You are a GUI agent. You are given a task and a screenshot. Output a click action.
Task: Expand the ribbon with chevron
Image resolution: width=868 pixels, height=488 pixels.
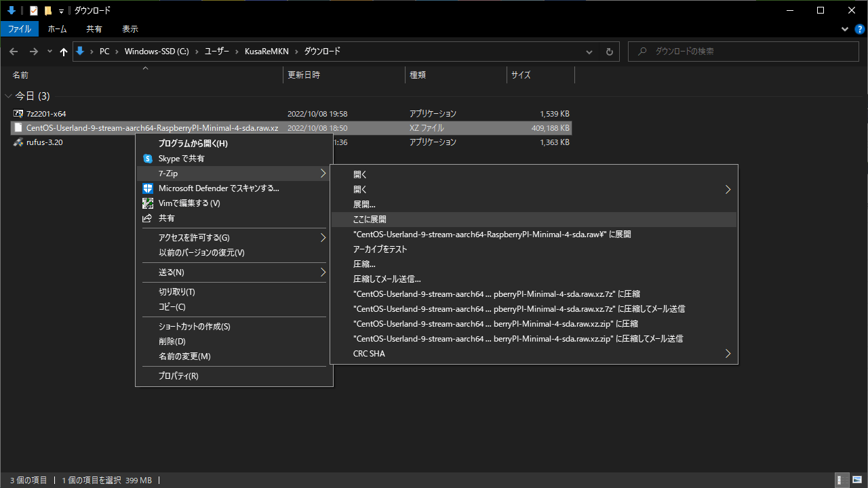pyautogui.click(x=845, y=29)
